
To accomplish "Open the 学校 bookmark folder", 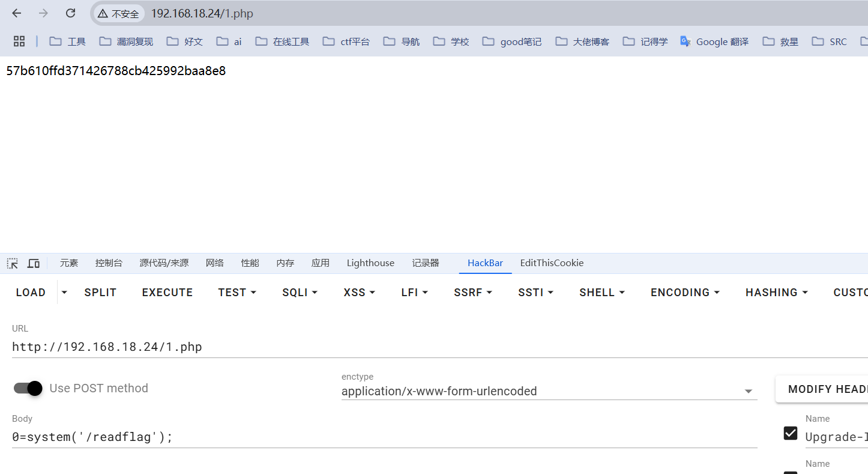I will tap(451, 41).
